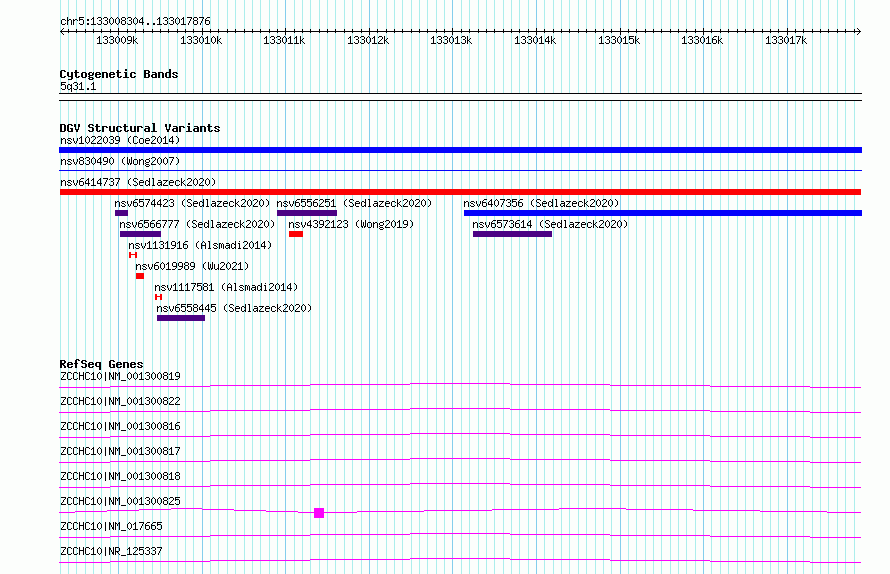The width and height of the screenshot is (890, 574).
Task: Open the nsv1022039 (Coe2014) label
Action: click(x=120, y=140)
